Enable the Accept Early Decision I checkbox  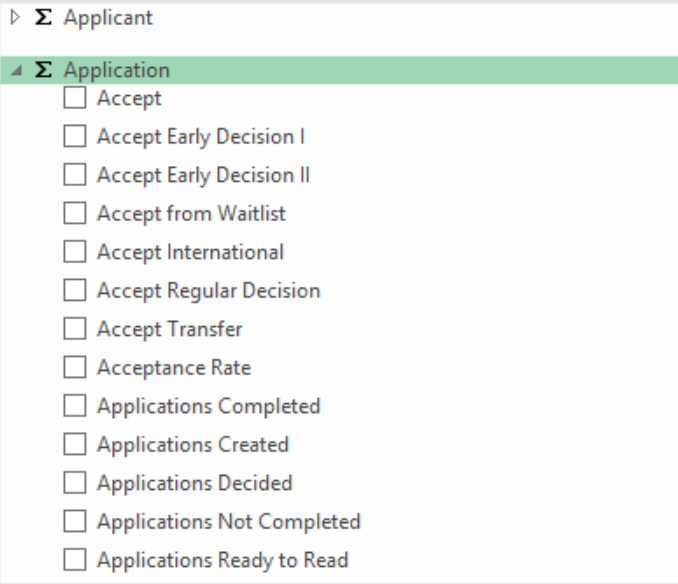click(75, 136)
